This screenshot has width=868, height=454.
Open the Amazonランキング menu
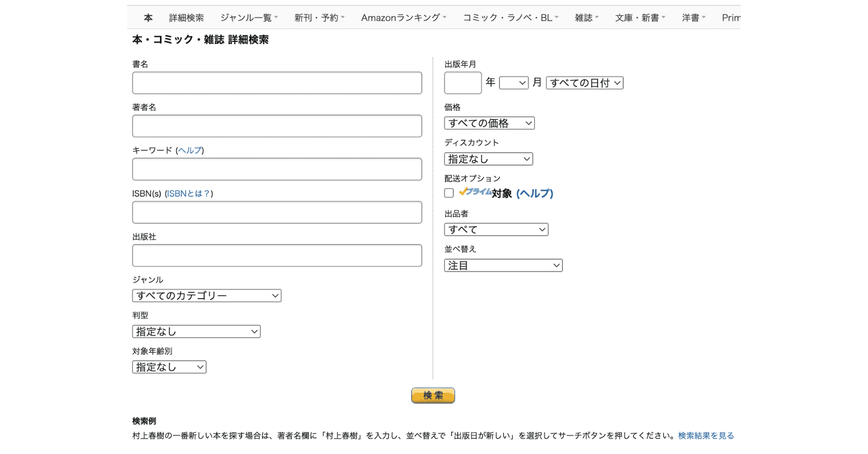pyautogui.click(x=400, y=17)
